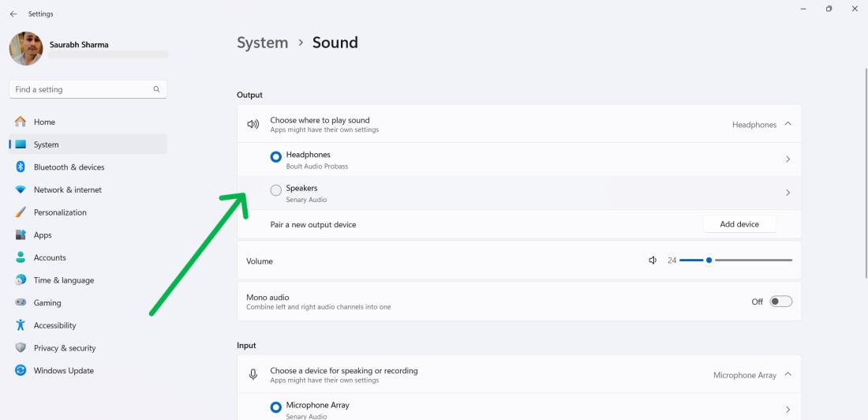Select the Headphones output radio button
The width and height of the screenshot is (868, 420).
click(x=275, y=157)
